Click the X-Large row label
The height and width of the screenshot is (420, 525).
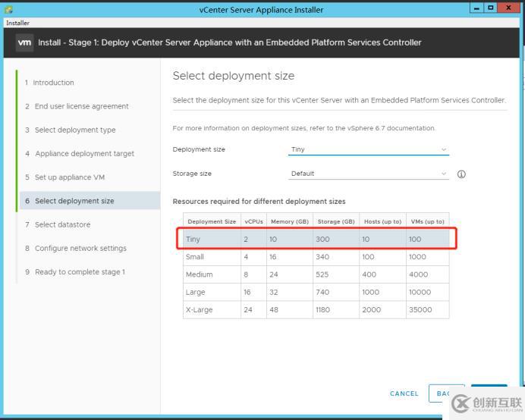click(200, 310)
